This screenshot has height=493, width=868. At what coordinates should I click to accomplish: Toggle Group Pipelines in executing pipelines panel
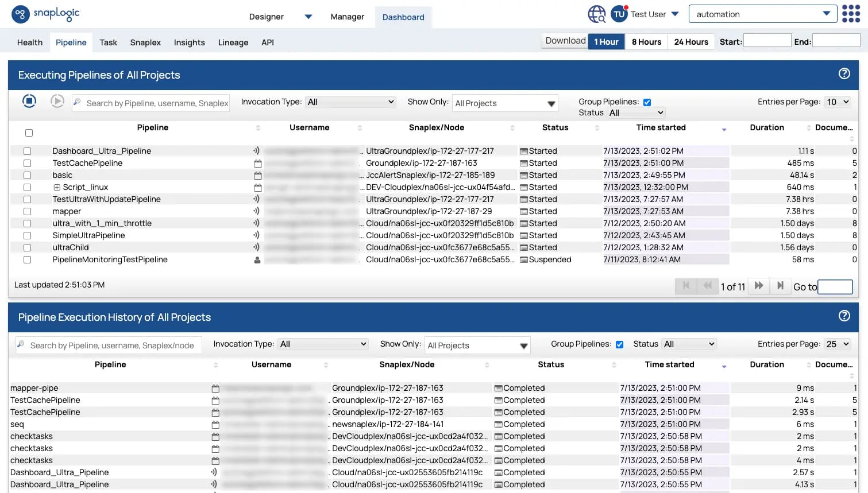647,102
